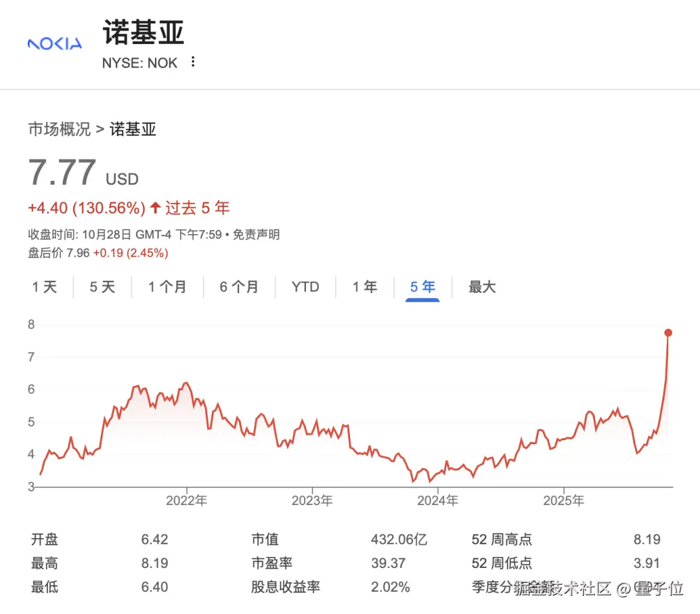Show the 最大 maximum range tab
This screenshot has height=614, width=700.
pyautogui.click(x=482, y=287)
